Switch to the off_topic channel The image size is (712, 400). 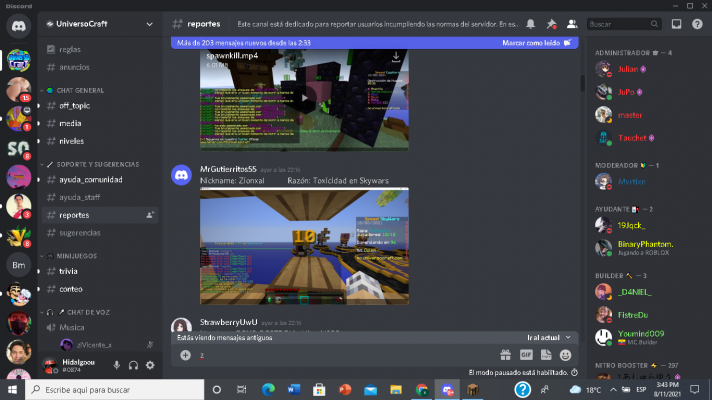pyautogui.click(x=75, y=106)
